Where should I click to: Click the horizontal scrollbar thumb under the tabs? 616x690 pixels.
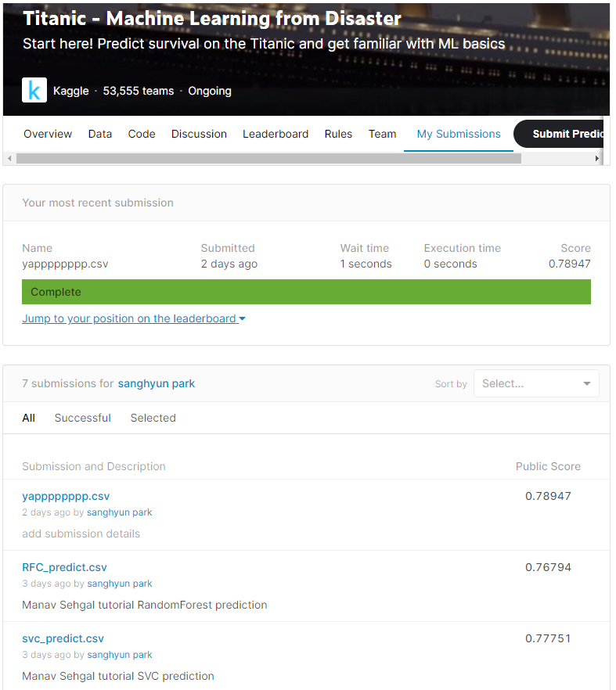pyautogui.click(x=268, y=158)
